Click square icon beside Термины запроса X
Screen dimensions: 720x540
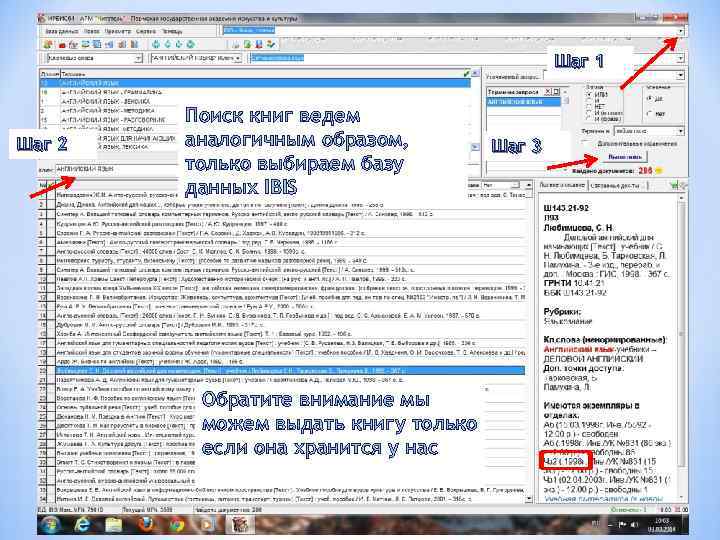(556, 92)
